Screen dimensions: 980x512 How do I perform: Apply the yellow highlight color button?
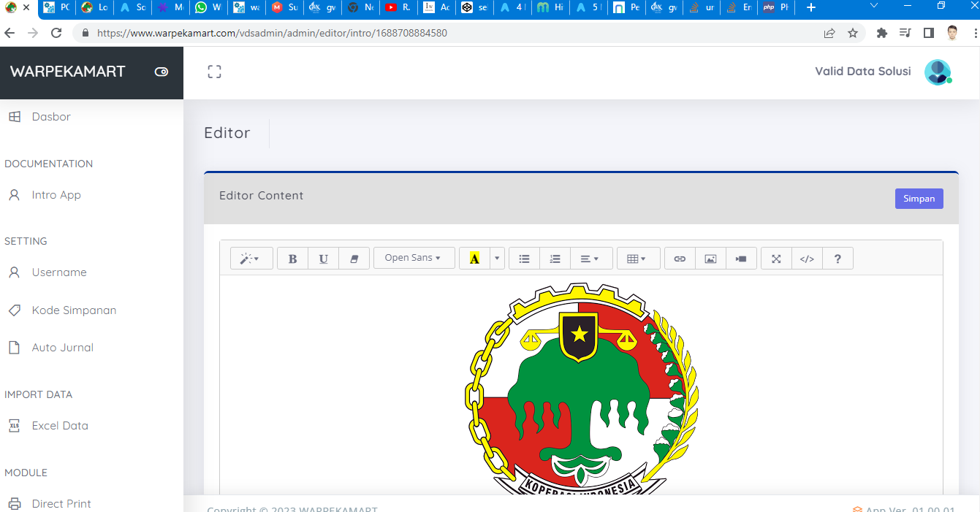pyautogui.click(x=474, y=259)
